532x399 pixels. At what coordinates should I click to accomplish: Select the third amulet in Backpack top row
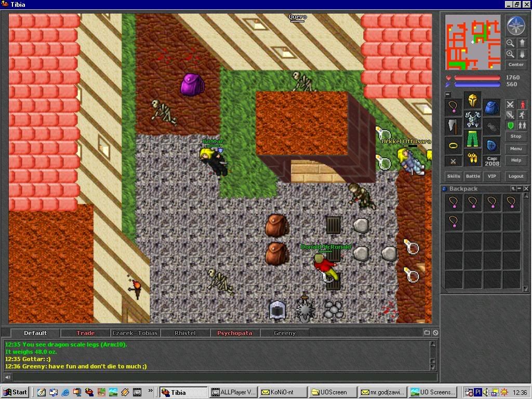point(492,203)
